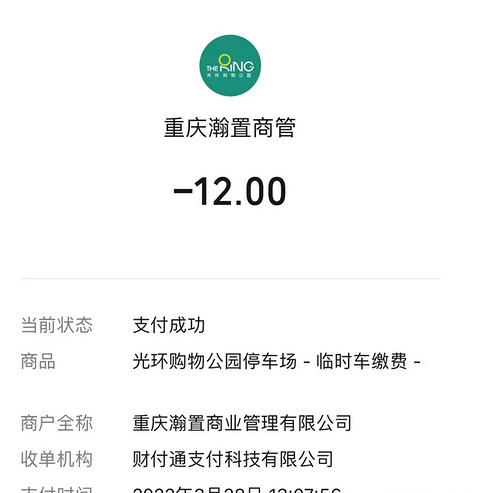Screen dimensions: 480x493
Task: Tap the 收单机构 label
Action: 57,459
